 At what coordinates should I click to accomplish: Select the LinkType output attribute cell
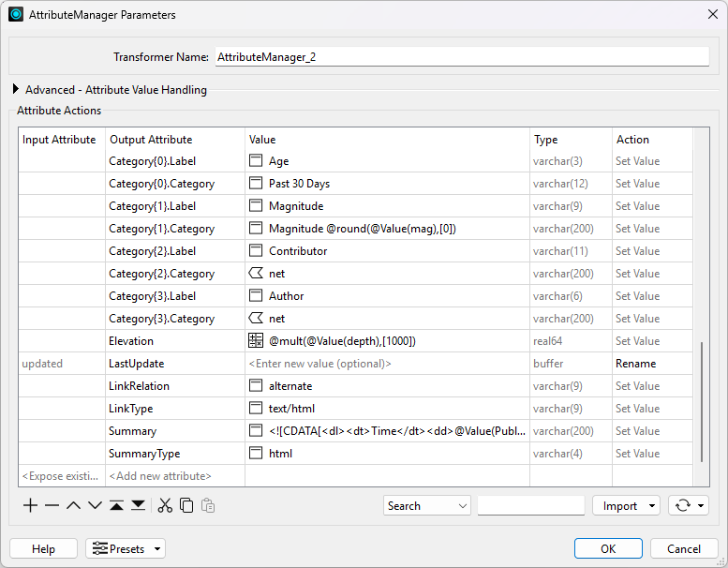pos(175,409)
